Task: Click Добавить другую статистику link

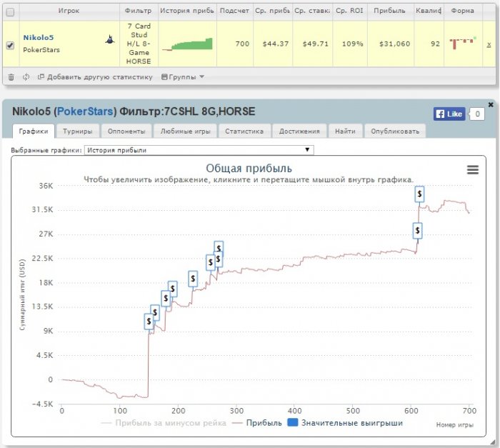Action: [94, 76]
